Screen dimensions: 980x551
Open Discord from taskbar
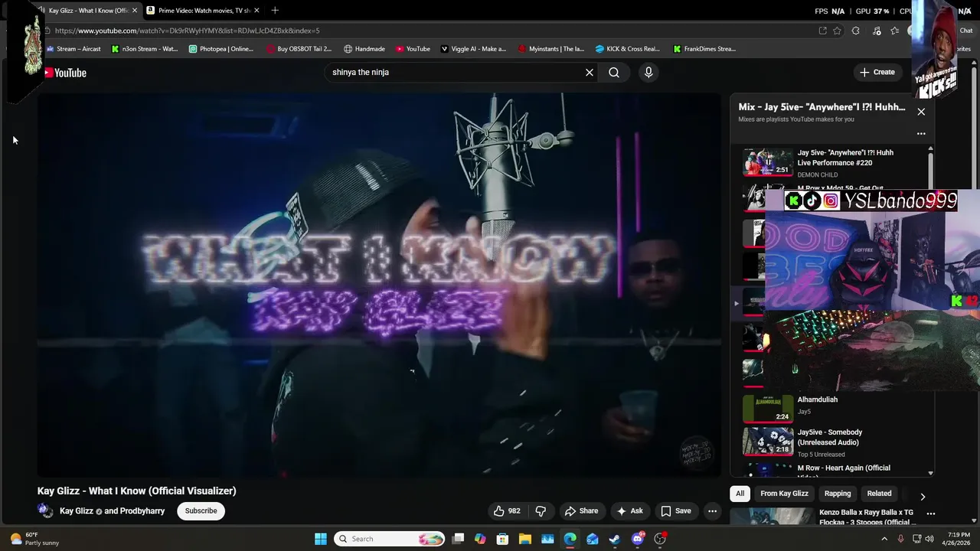pos(638,539)
